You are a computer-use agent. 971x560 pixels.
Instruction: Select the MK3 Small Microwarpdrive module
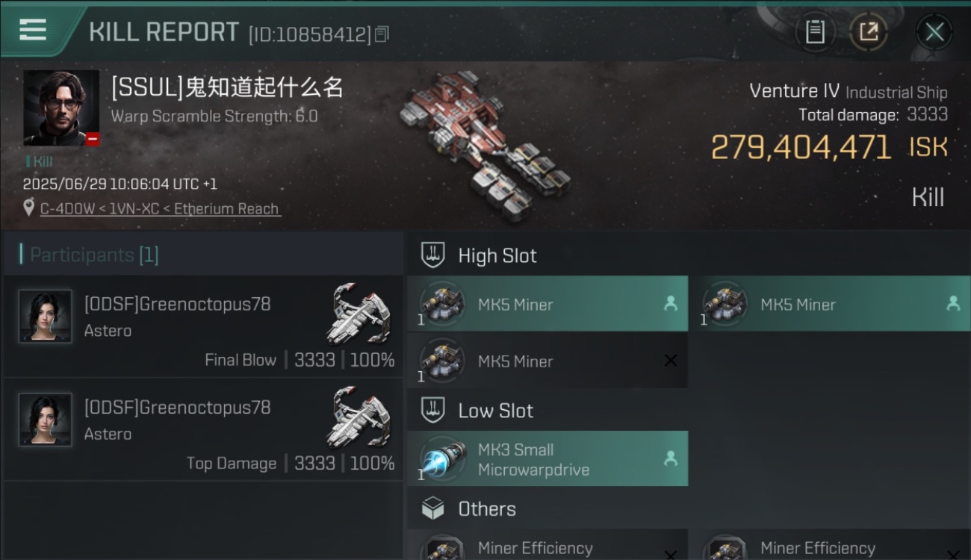click(547, 459)
